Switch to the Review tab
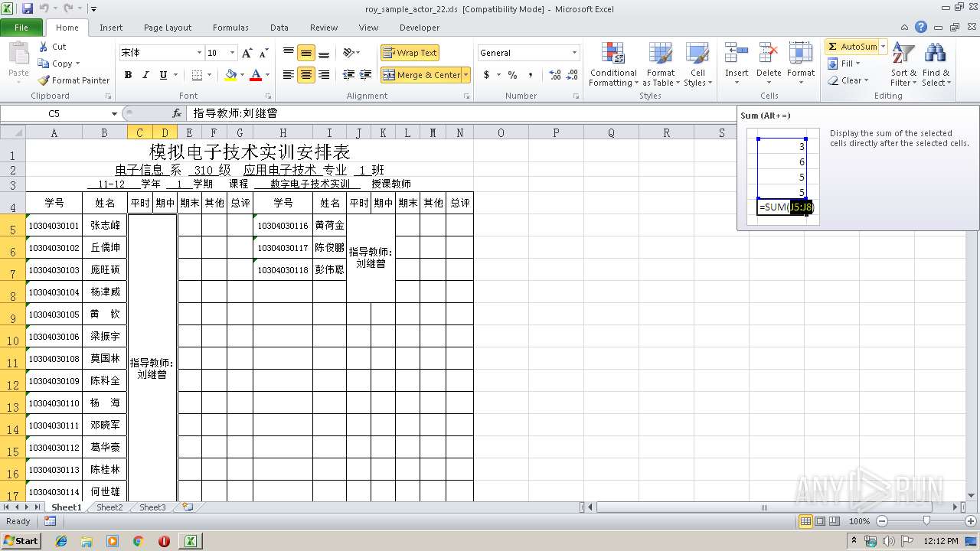Image resolution: width=980 pixels, height=551 pixels. point(324,28)
